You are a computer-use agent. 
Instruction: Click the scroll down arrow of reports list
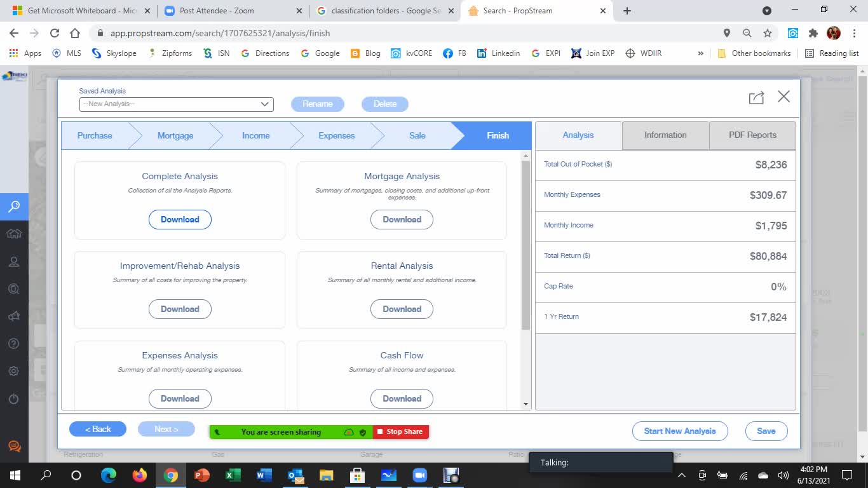point(526,404)
